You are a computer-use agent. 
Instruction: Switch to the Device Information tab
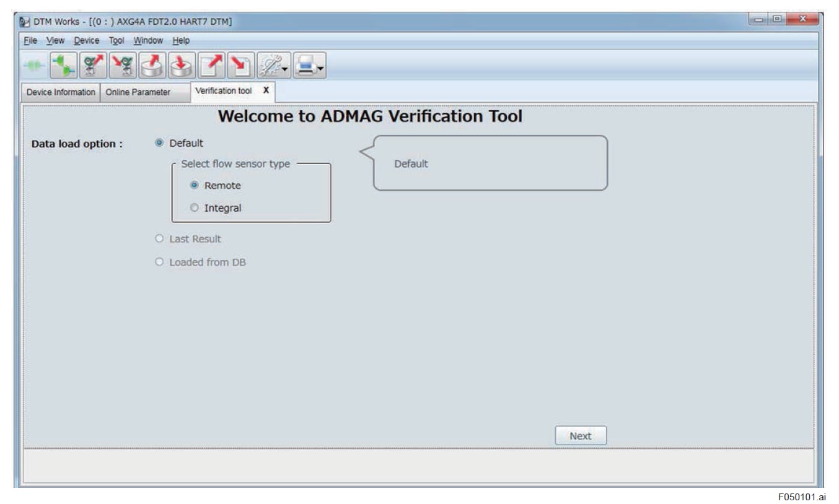pos(61,92)
